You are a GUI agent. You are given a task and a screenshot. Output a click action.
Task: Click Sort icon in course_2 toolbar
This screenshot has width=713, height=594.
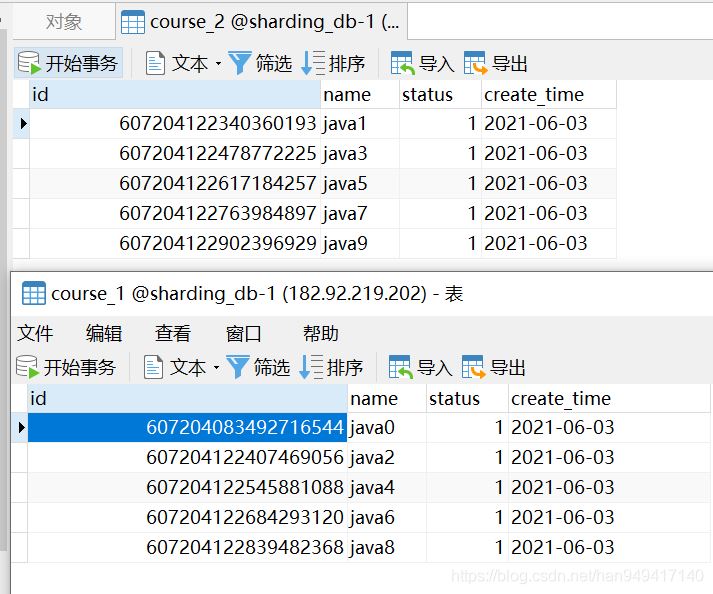click(x=313, y=63)
